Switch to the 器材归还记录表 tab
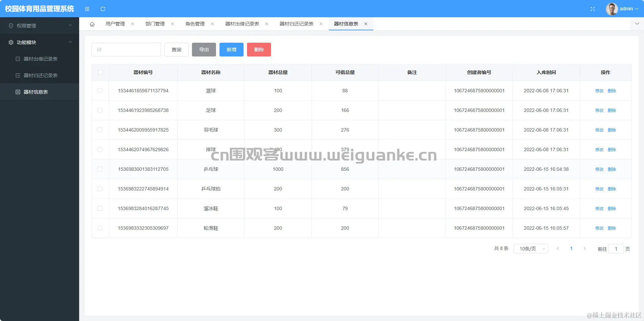Screen dimensions: 644x321 point(297,24)
